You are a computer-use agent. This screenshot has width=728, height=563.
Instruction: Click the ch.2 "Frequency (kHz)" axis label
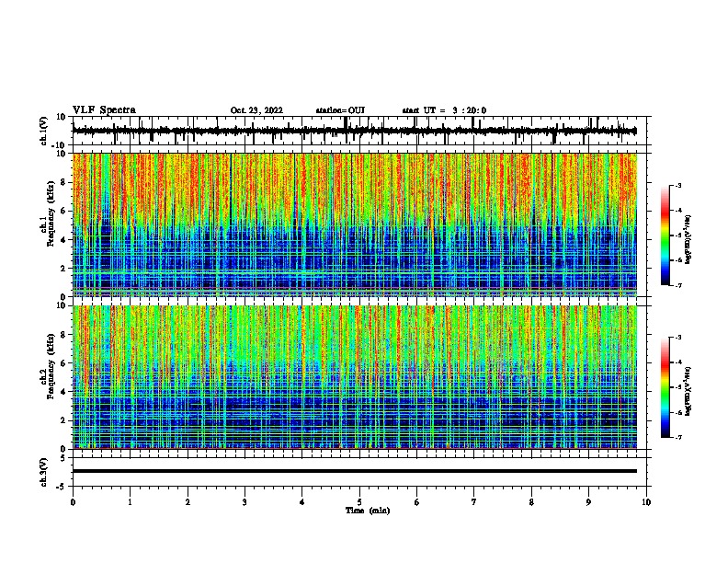[51, 366]
